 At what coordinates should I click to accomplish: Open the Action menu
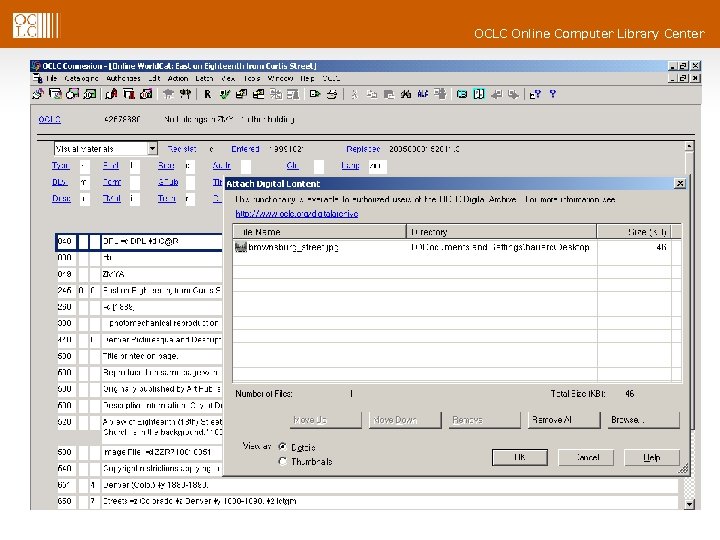(x=178, y=79)
